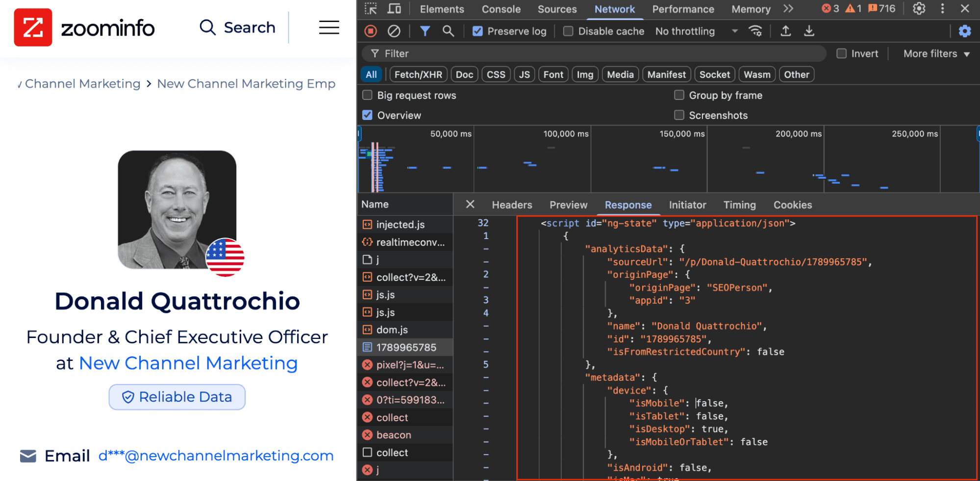This screenshot has height=481, width=980.
Task: Enable Disable cache checkbox
Action: tap(568, 31)
